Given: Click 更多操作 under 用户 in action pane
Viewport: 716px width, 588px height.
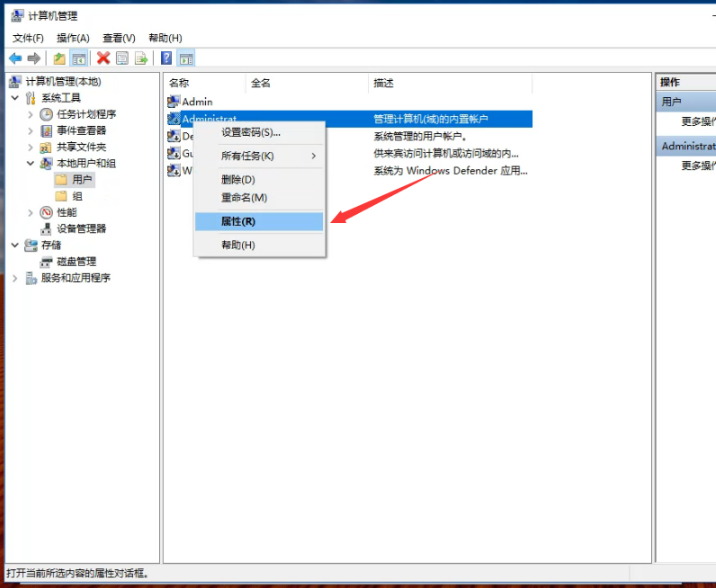Looking at the screenshot, I should [x=698, y=121].
